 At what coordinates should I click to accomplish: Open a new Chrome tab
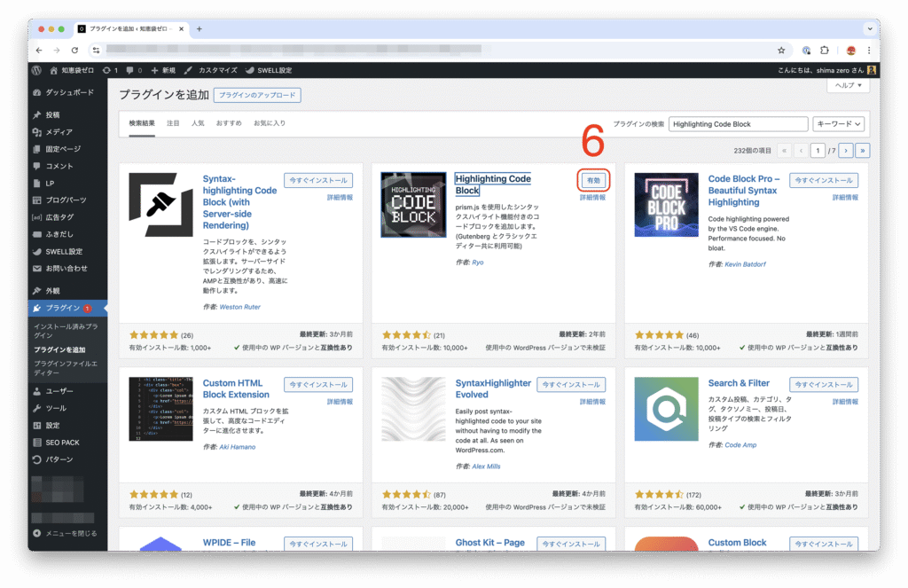coord(200,29)
